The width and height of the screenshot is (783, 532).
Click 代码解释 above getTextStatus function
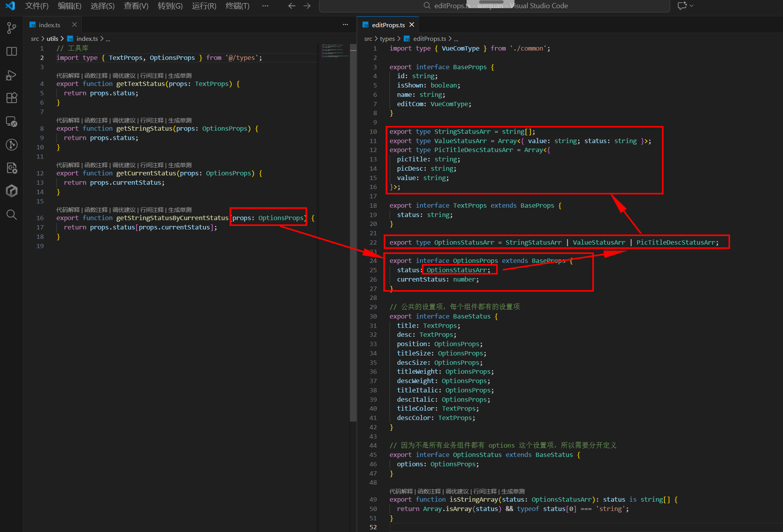coord(68,76)
